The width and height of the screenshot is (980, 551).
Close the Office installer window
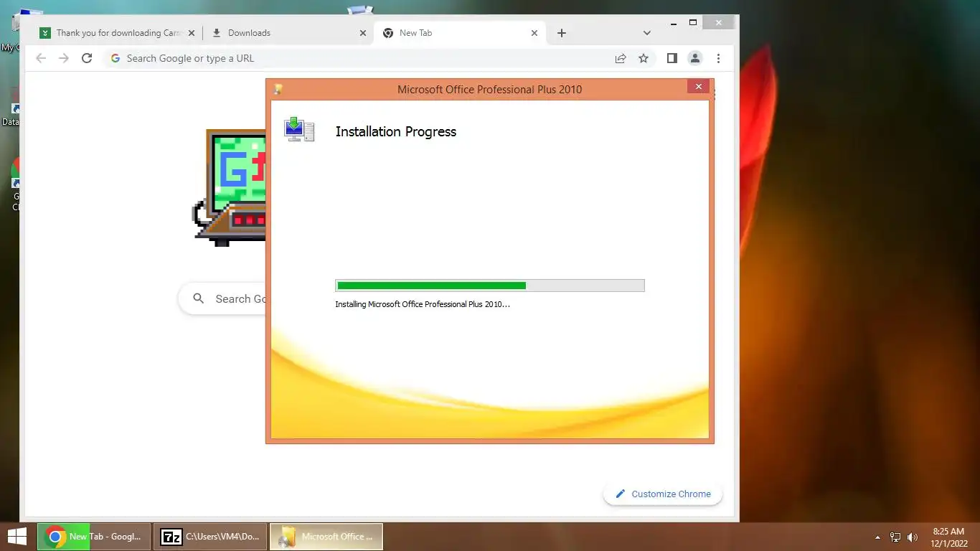[698, 87]
